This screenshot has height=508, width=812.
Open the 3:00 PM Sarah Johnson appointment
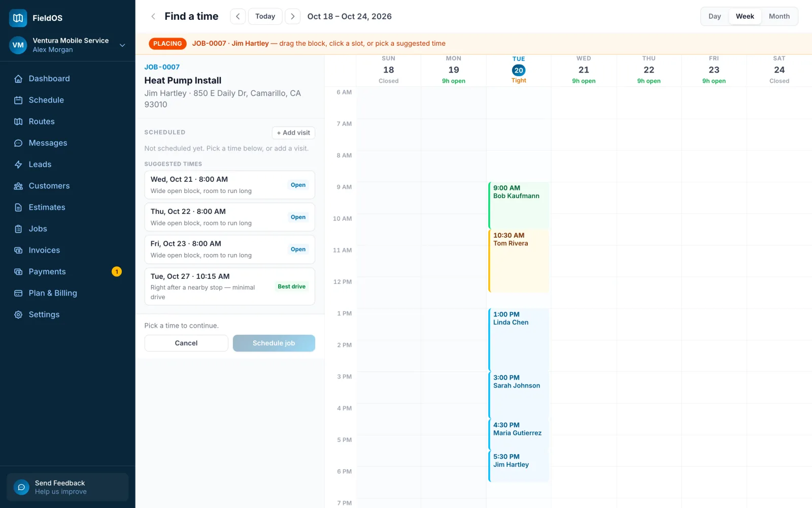point(519,395)
